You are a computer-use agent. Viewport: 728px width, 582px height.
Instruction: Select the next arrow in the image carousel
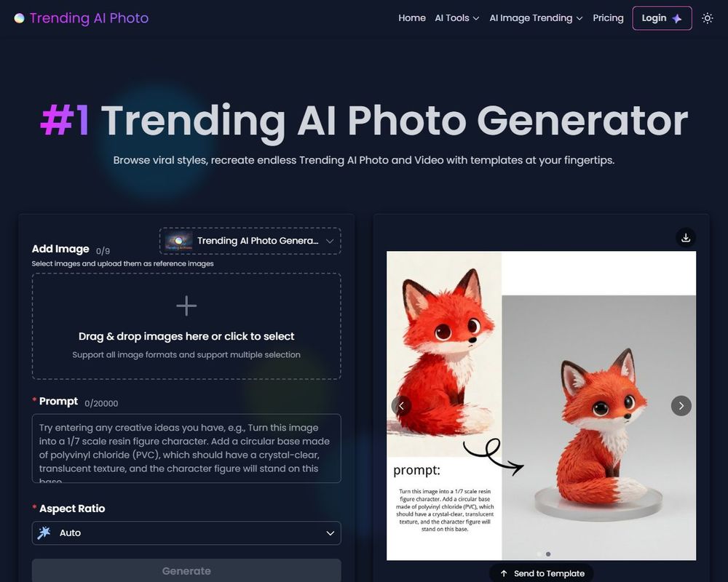click(681, 406)
